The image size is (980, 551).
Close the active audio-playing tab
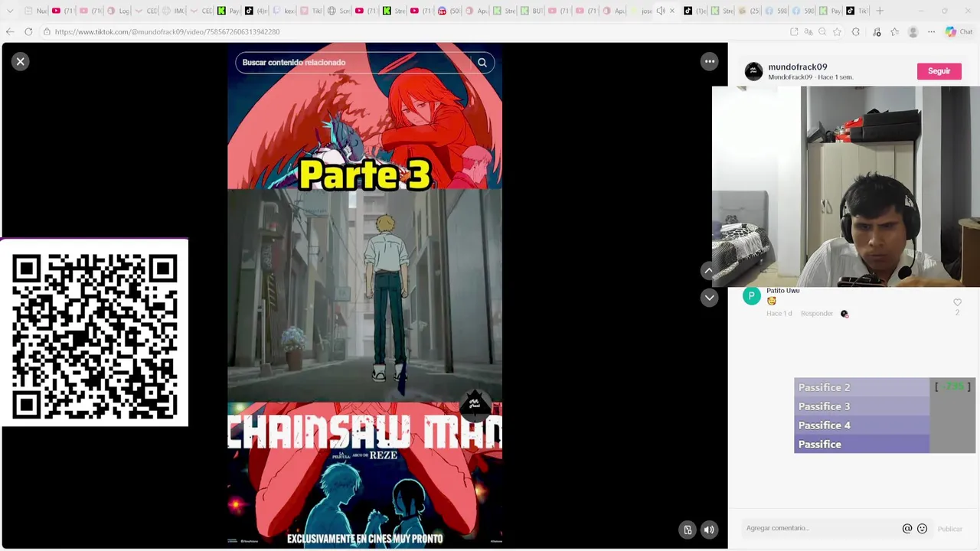671,11
